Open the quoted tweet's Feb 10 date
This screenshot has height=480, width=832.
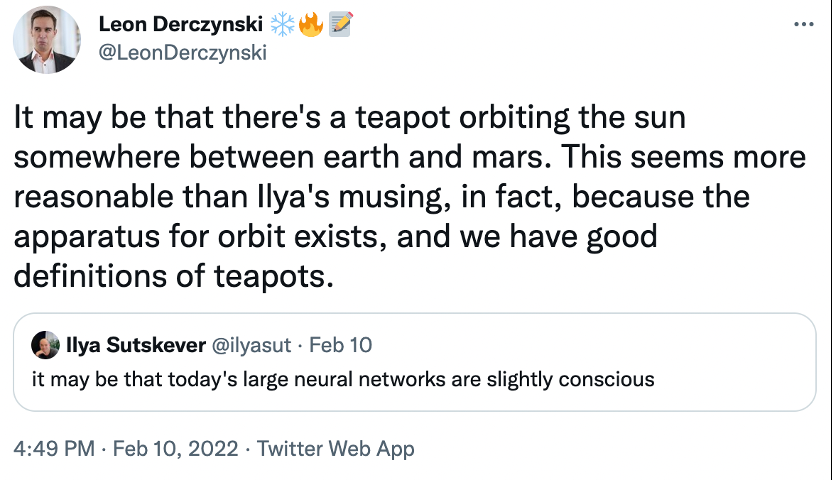pyautogui.click(x=341, y=345)
